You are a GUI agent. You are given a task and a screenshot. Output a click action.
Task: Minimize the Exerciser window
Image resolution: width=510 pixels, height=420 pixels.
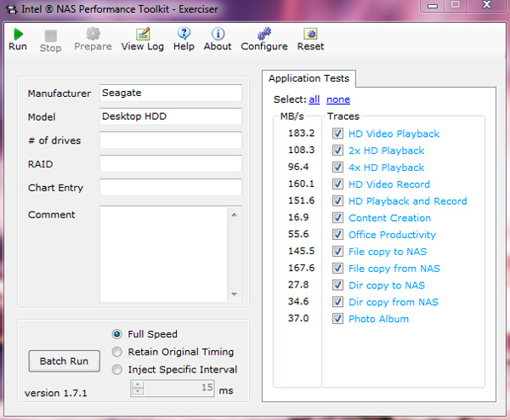433,6
